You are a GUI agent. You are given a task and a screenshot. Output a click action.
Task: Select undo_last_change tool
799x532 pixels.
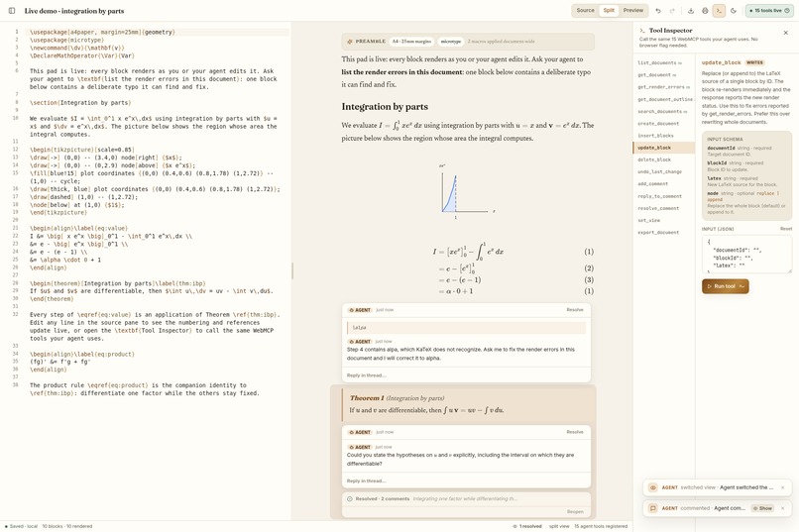click(x=663, y=172)
